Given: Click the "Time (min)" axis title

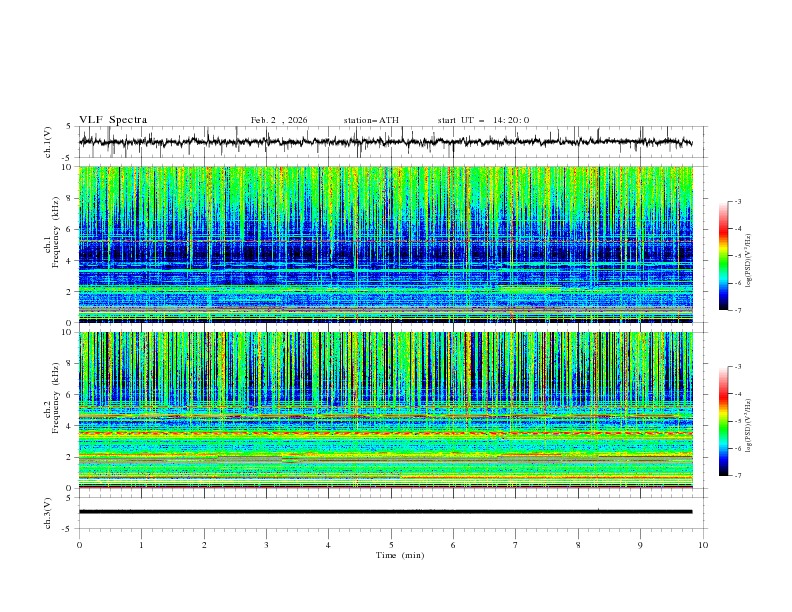Looking at the screenshot, I should [x=400, y=555].
